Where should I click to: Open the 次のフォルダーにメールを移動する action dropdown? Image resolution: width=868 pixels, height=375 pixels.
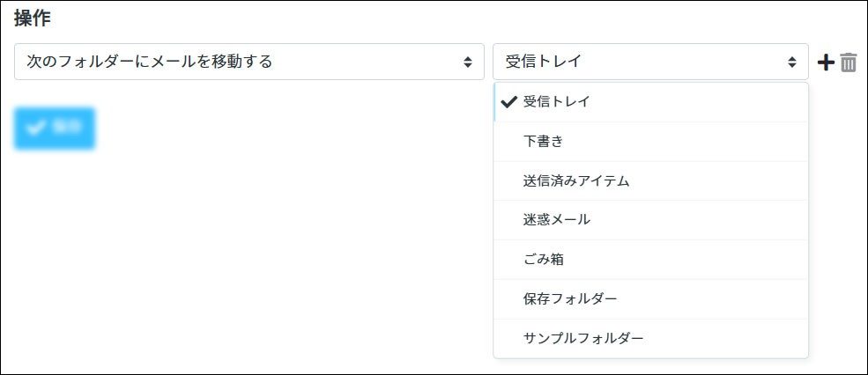coord(249,62)
